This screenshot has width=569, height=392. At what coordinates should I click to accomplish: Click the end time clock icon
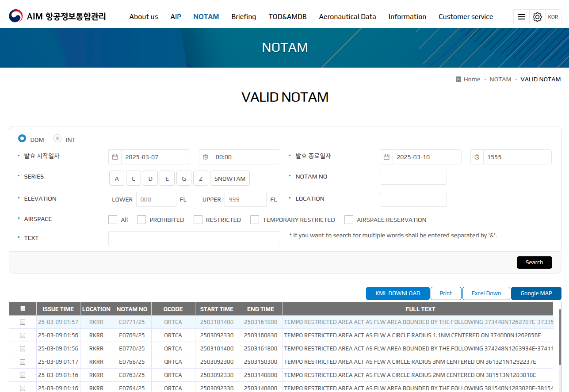(x=477, y=157)
